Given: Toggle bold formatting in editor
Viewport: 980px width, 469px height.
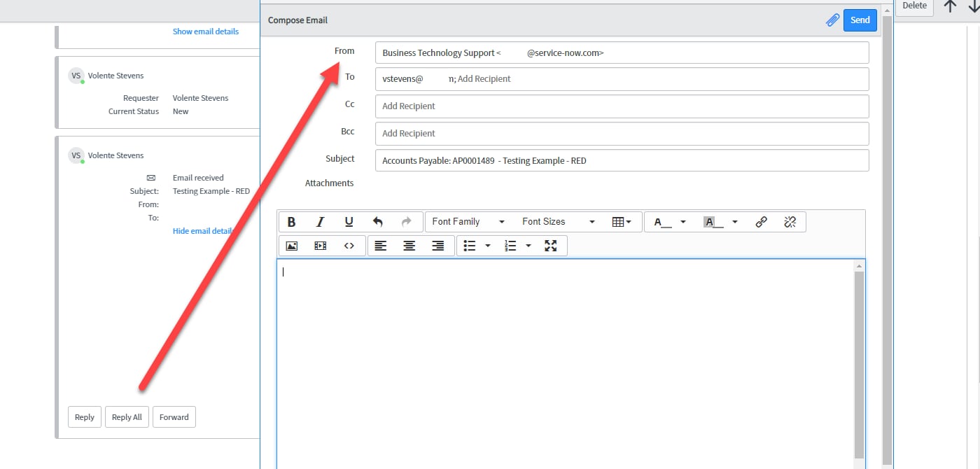Looking at the screenshot, I should pyautogui.click(x=292, y=222).
